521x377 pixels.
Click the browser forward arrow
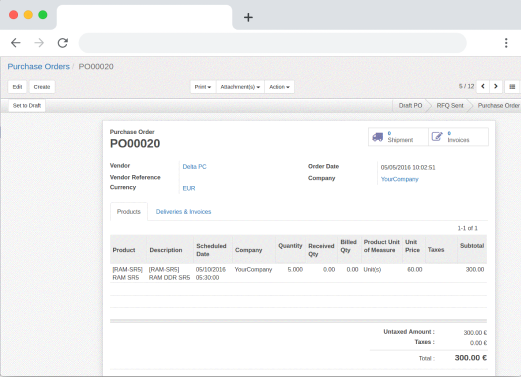point(39,43)
